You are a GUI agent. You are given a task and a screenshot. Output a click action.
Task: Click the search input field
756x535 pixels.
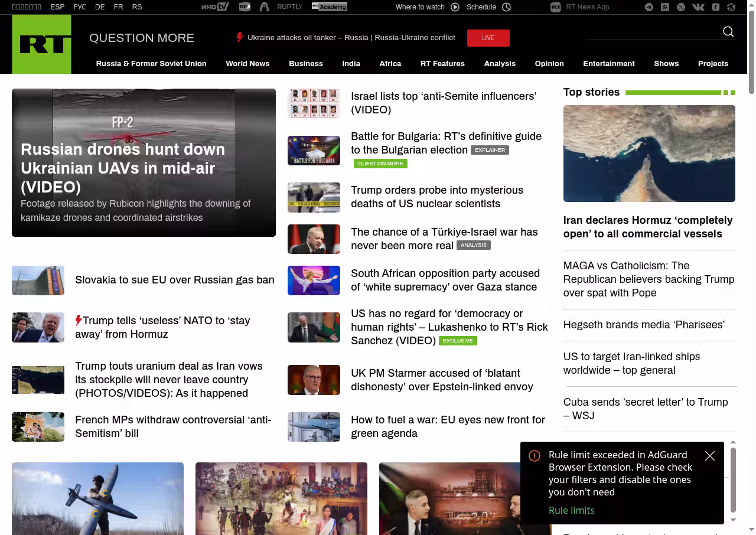[x=650, y=32]
